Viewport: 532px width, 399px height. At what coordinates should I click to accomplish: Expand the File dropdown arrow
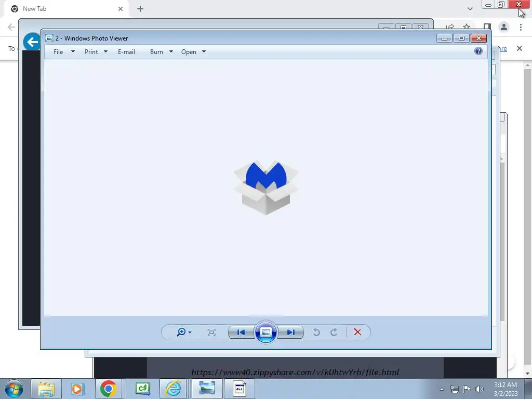click(73, 51)
